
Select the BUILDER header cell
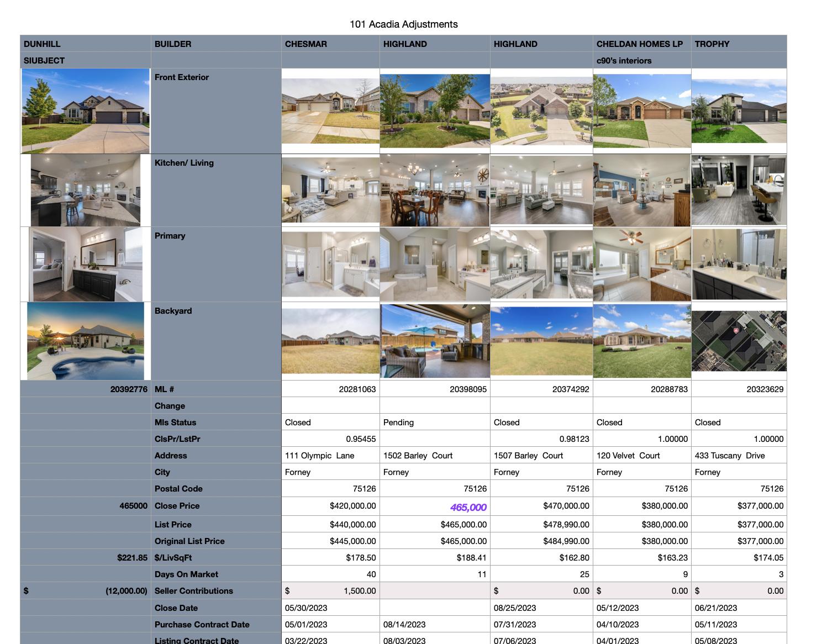click(216, 44)
